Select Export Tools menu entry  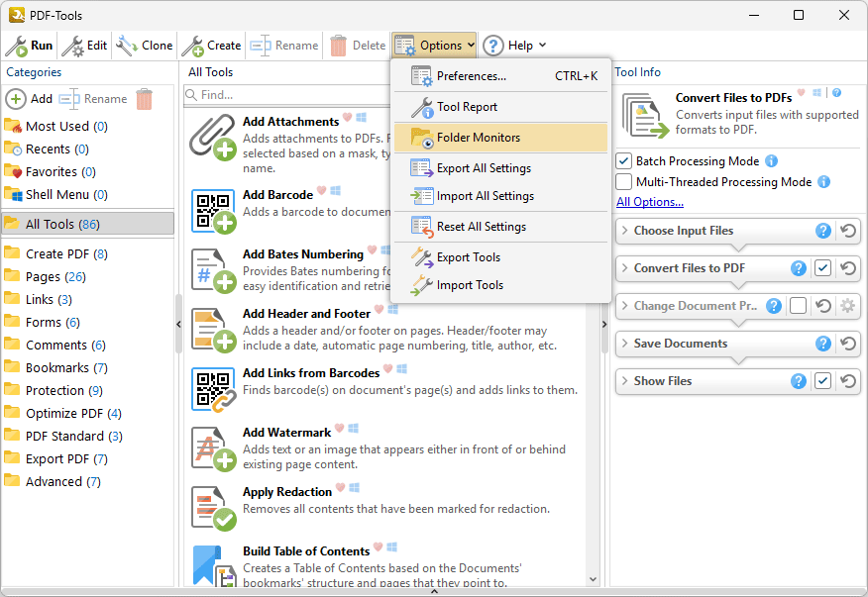click(501, 257)
